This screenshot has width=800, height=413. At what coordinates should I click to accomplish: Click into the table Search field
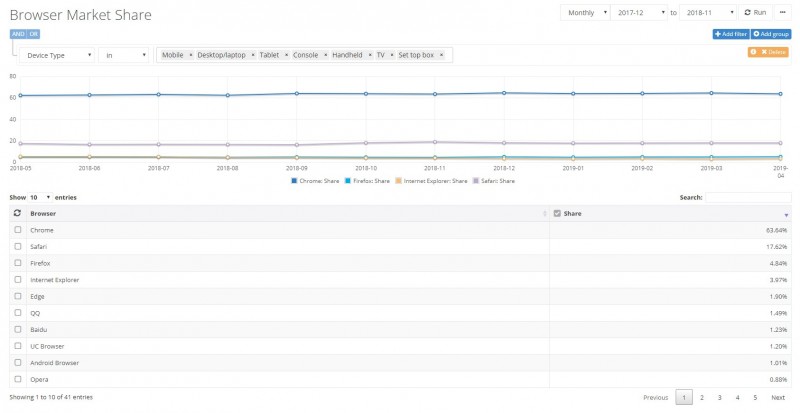[x=748, y=197]
